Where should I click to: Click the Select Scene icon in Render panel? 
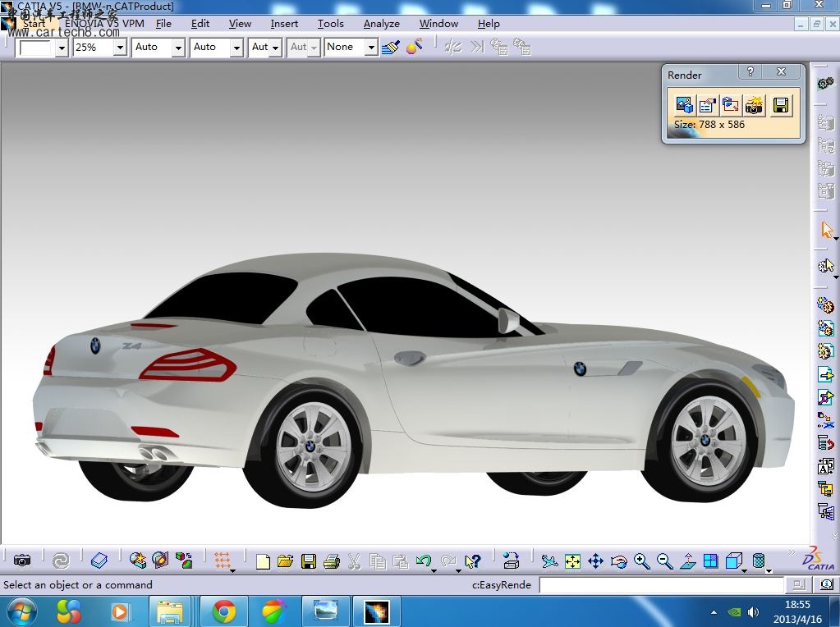tap(684, 105)
